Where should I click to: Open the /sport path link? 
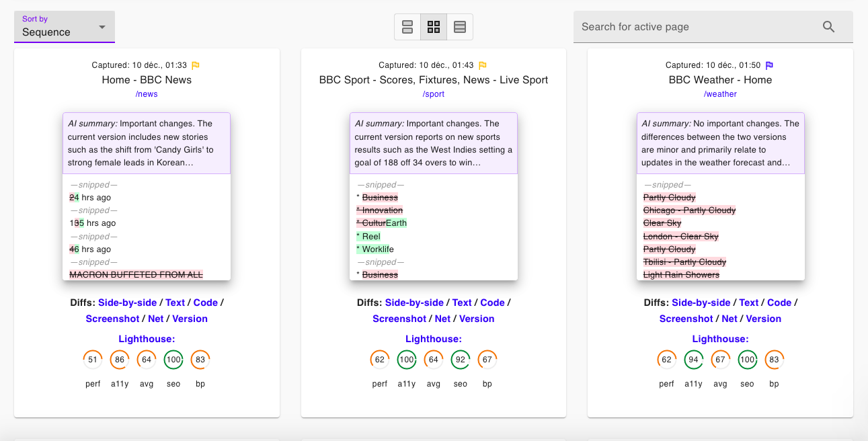434,94
